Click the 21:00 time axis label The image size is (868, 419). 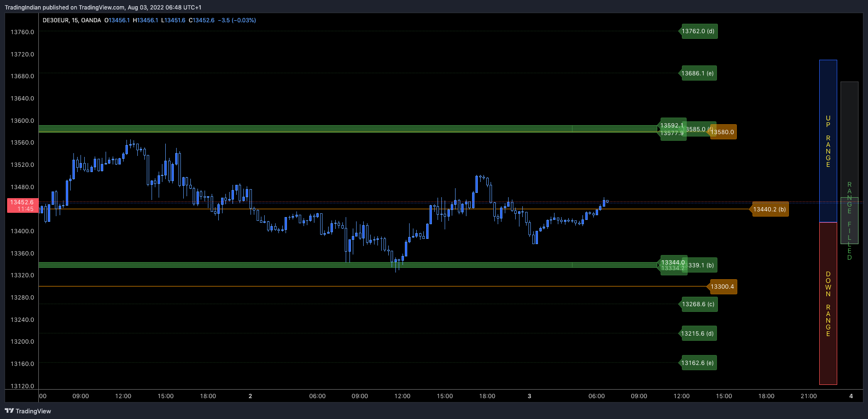click(809, 396)
